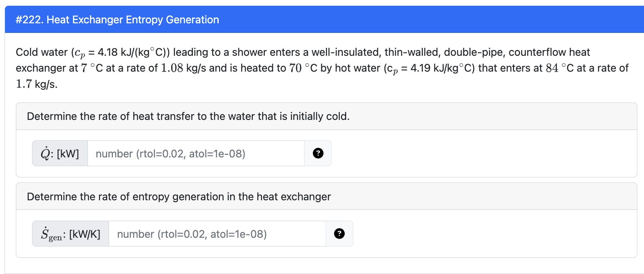Click the Ṡgen: [kW/K] unit label box
Viewport: 644px width, 274px height.
point(70,234)
